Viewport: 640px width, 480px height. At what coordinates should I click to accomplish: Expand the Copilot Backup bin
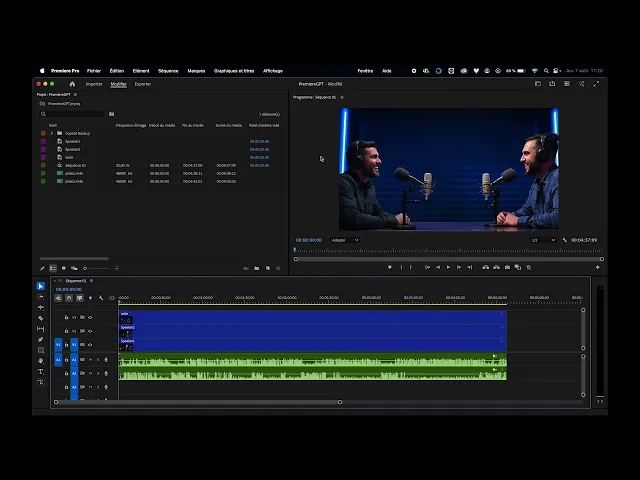tap(52, 133)
